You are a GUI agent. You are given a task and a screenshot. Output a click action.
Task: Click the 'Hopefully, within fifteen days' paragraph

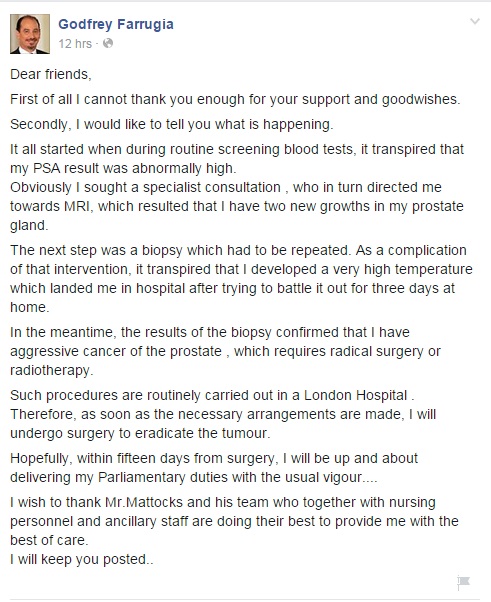pyautogui.click(x=214, y=468)
